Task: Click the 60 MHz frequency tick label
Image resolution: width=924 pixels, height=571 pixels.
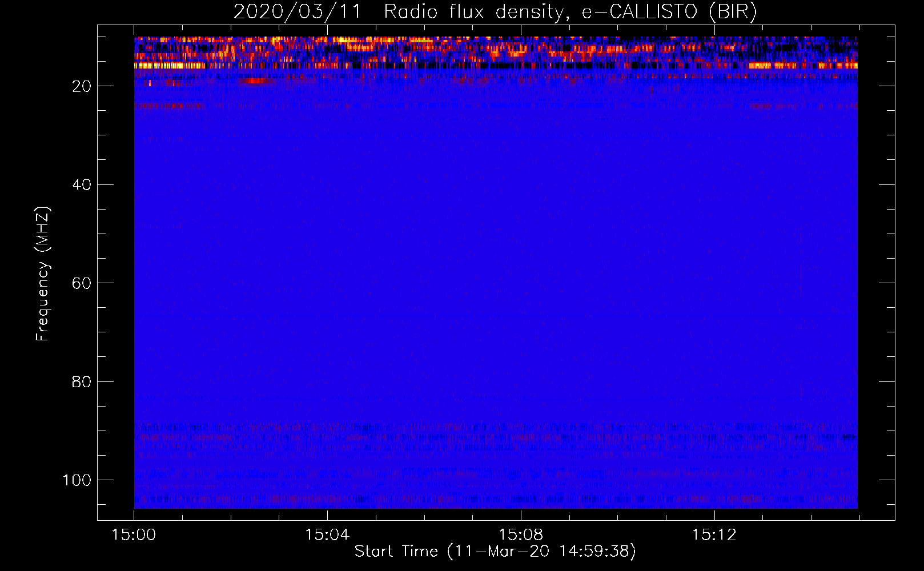Action: pos(82,283)
